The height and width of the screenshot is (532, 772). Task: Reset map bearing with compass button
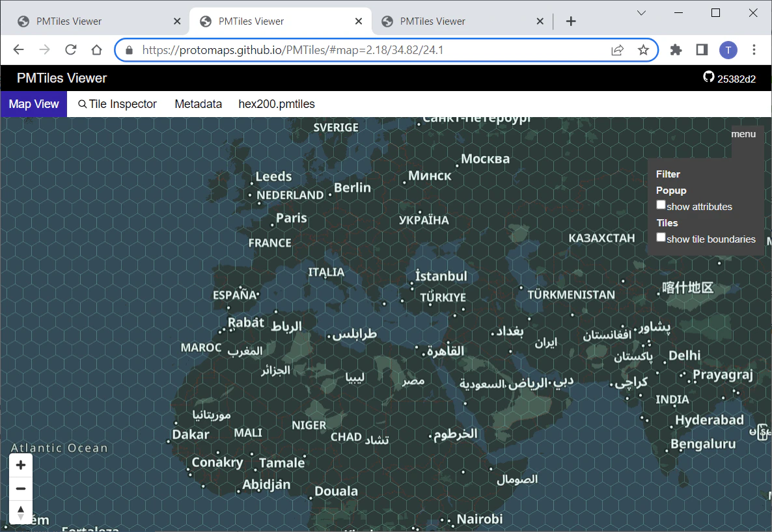tap(21, 512)
